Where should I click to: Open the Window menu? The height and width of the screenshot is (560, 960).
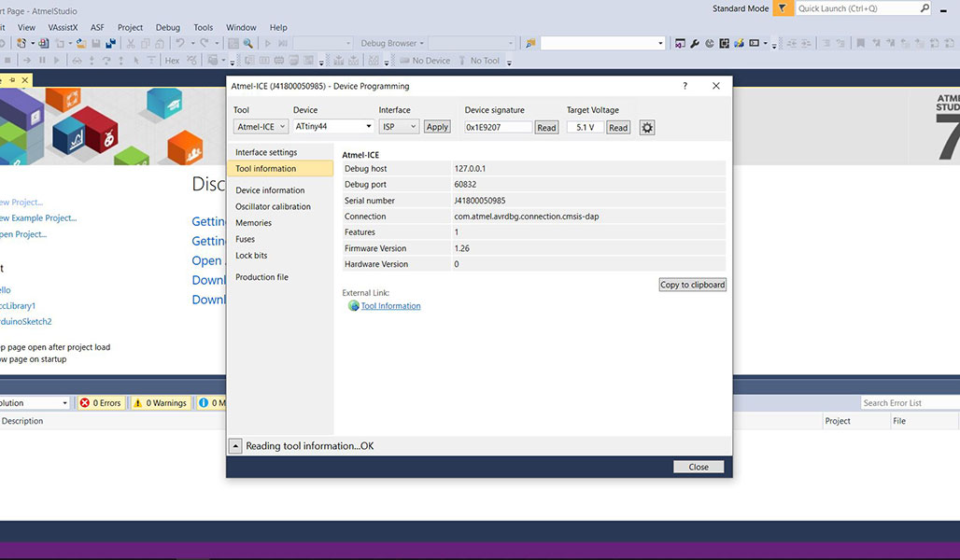[x=241, y=28]
